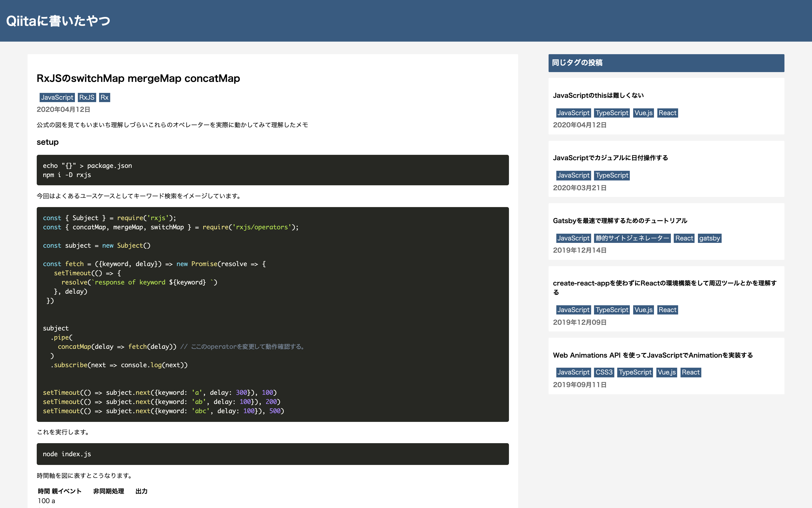Screen dimensions: 812x508
Task: Click the setTimeout line with keyword 'abc'
Action: click(163, 411)
